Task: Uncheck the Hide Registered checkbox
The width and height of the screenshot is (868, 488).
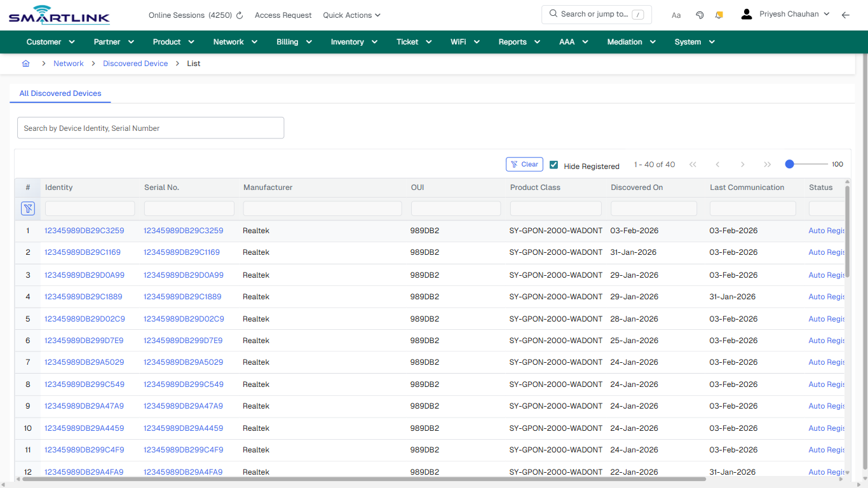Action: point(553,165)
